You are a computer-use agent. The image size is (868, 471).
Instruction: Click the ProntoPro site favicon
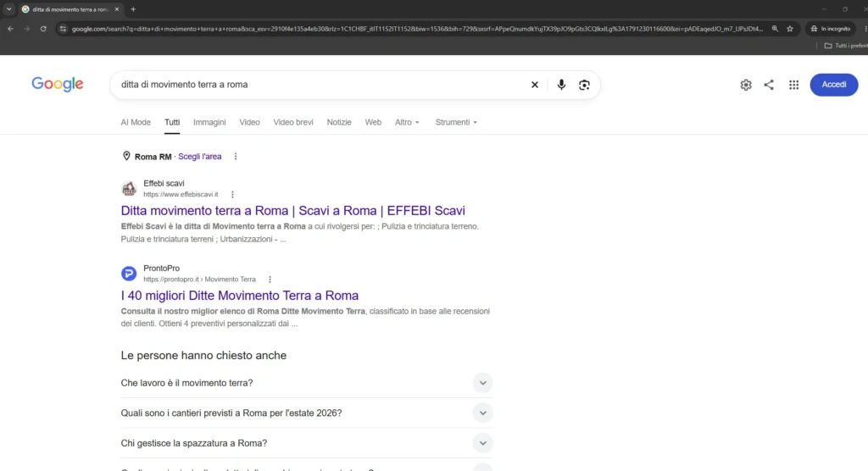129,274
